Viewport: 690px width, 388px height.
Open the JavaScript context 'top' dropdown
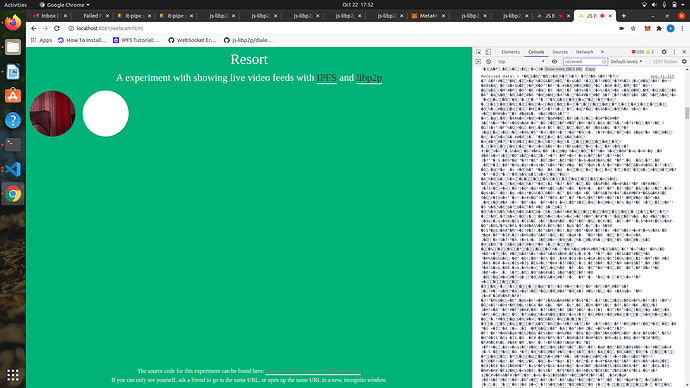pyautogui.click(x=521, y=62)
